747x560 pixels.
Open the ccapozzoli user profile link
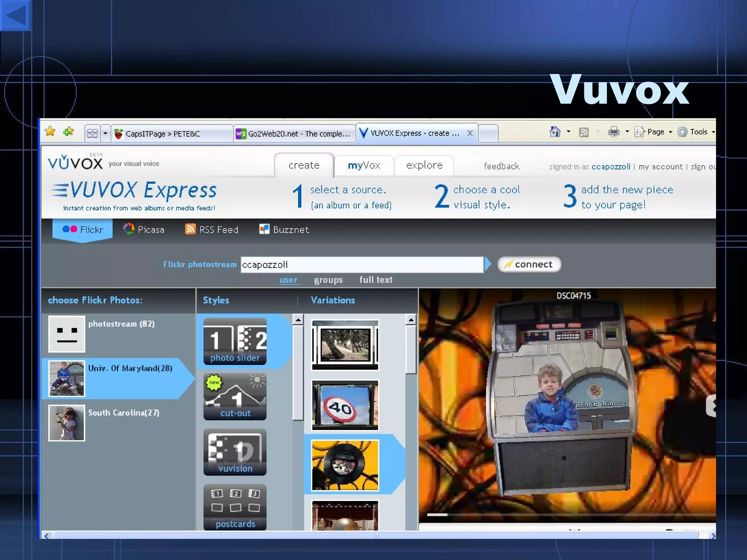pyautogui.click(x=611, y=167)
